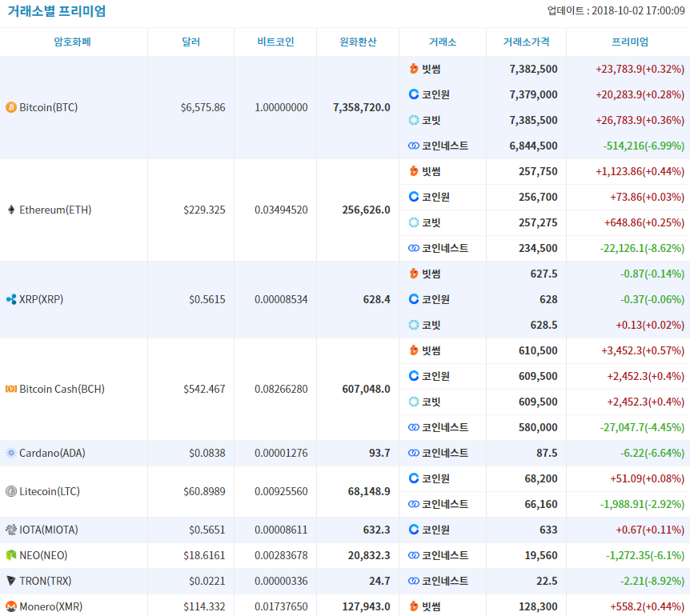
Task: Select TRON premium -2.21(-8.92%)
Action: coord(652,581)
